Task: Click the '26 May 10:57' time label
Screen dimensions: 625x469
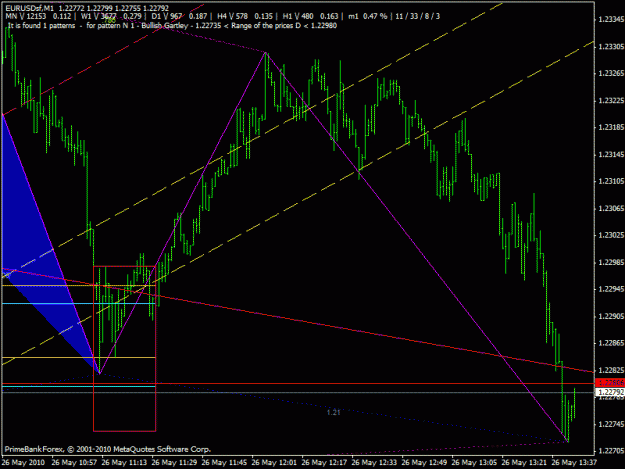Action: (74, 463)
